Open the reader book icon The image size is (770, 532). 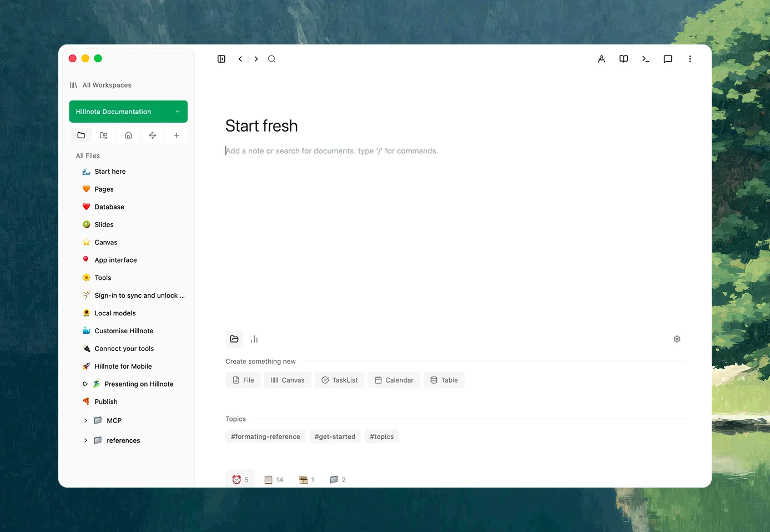click(x=623, y=59)
